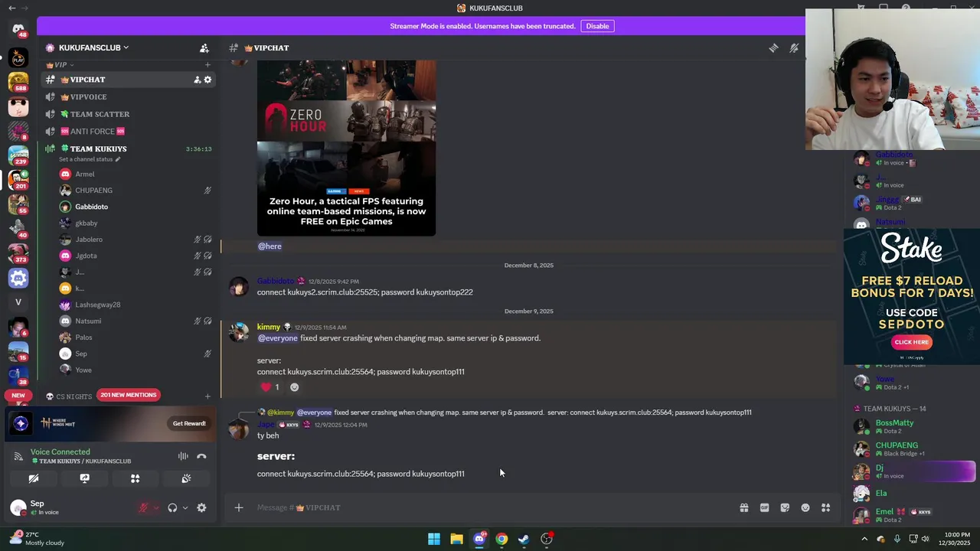Jump to replied message by @kimmy
Screen dimensions: 980x551
pos(509,412)
